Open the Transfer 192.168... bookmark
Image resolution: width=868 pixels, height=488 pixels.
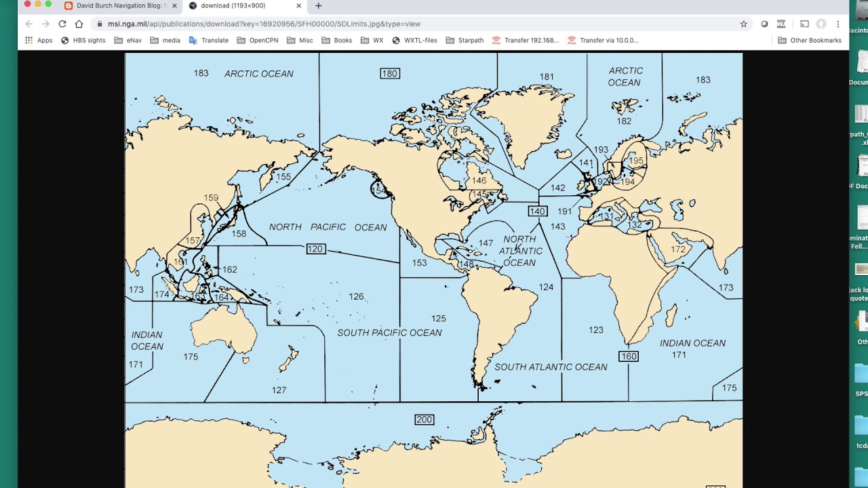point(526,40)
